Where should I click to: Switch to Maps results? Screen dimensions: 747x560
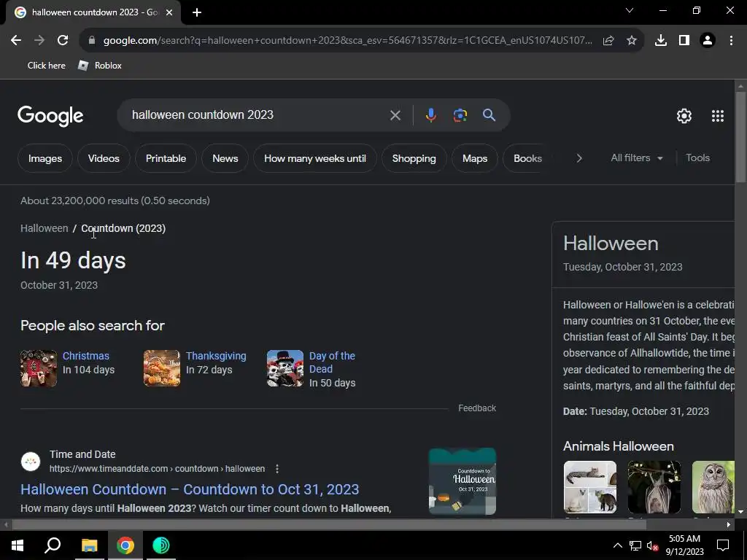(475, 158)
